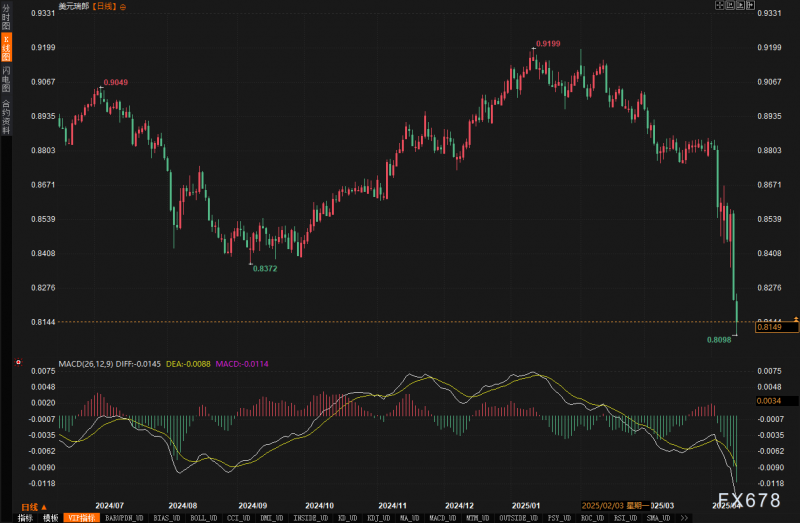Select the K线图 side tab

6,48
